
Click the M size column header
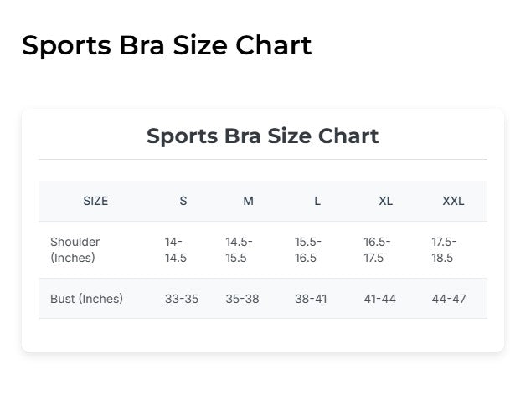(x=248, y=201)
